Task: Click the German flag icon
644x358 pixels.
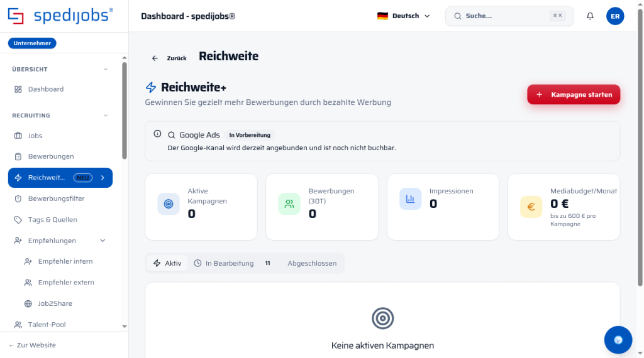Action: coord(382,16)
